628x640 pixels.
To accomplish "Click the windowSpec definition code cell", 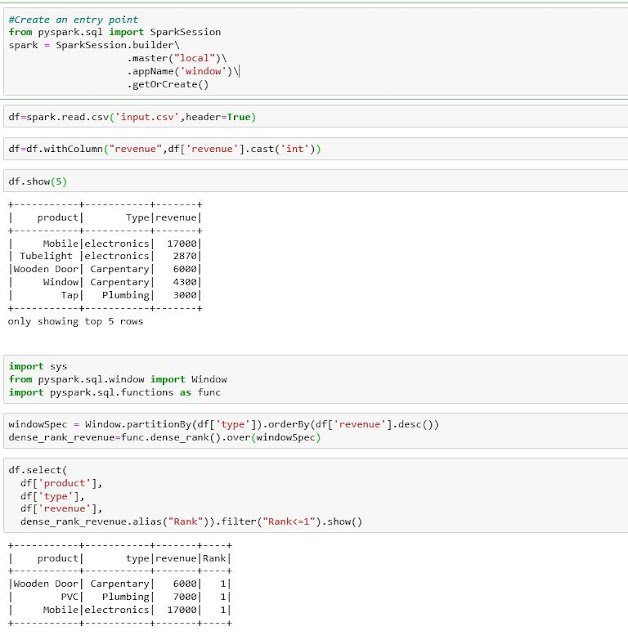I will click(315, 431).
